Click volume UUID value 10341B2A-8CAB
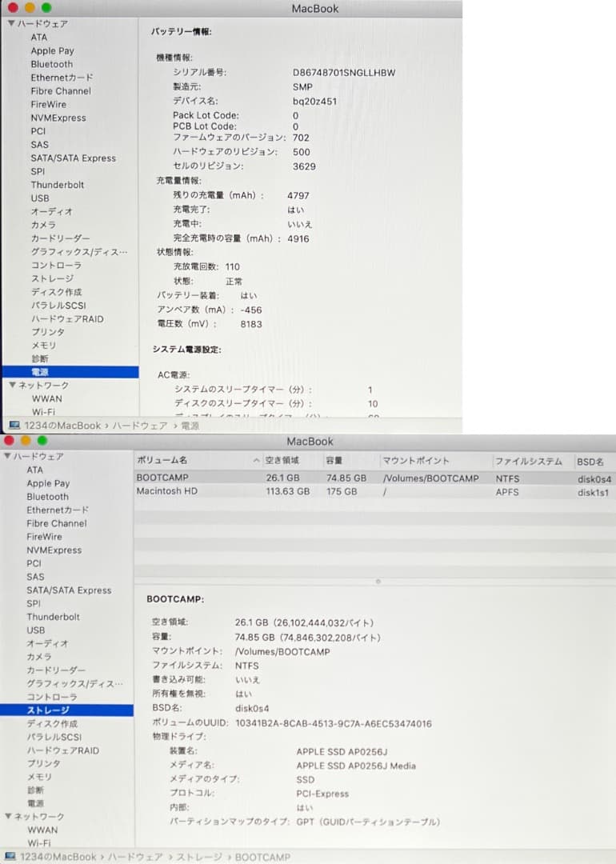 click(x=334, y=723)
